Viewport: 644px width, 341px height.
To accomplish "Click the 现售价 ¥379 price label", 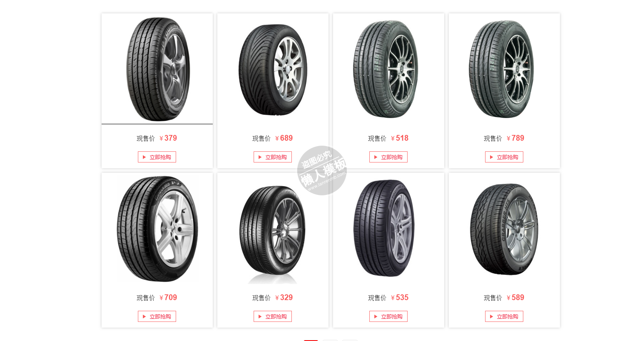I will click(157, 138).
